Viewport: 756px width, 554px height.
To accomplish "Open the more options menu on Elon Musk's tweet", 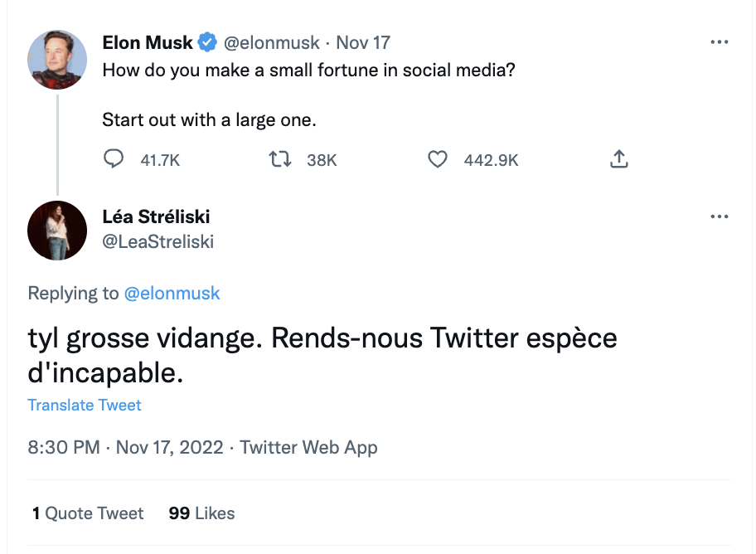I will coord(720,42).
